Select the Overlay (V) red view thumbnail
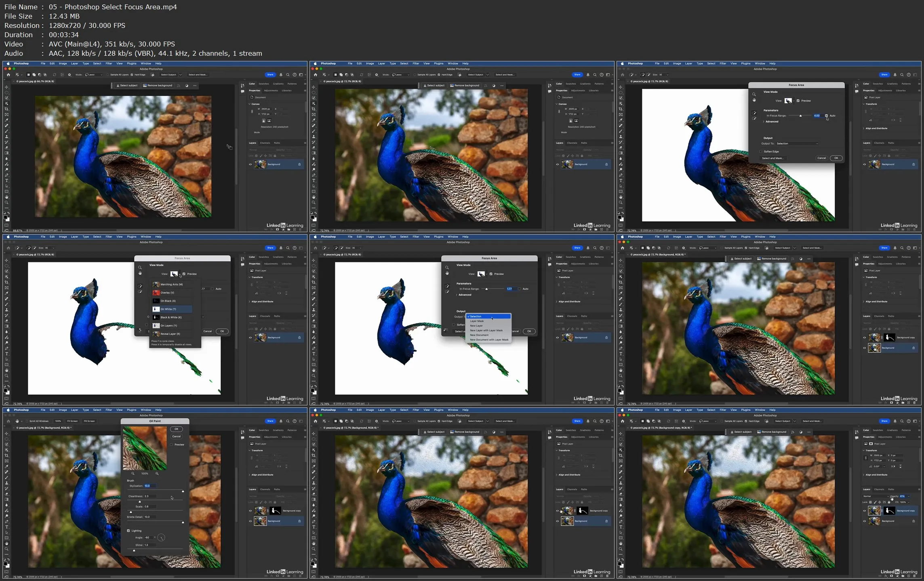Image resolution: width=924 pixels, height=581 pixels. pos(156,293)
